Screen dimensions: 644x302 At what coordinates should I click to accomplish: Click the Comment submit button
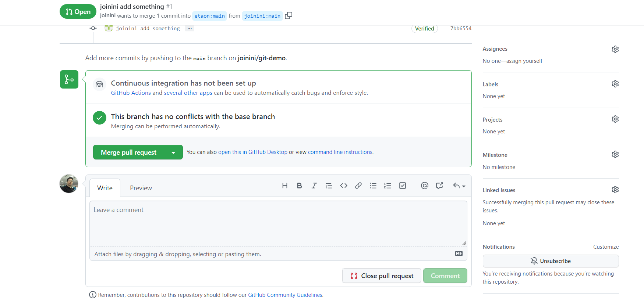[445, 276]
